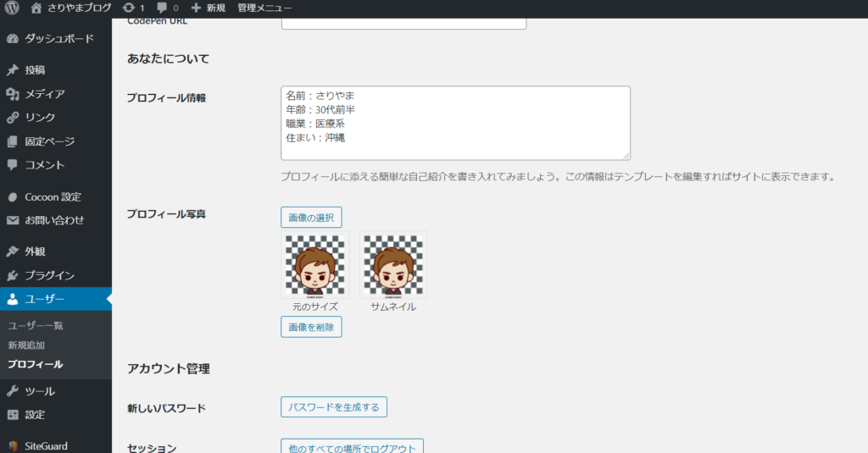Click the 設定 sliders icon
The width and height of the screenshot is (868, 453).
pos(12,415)
